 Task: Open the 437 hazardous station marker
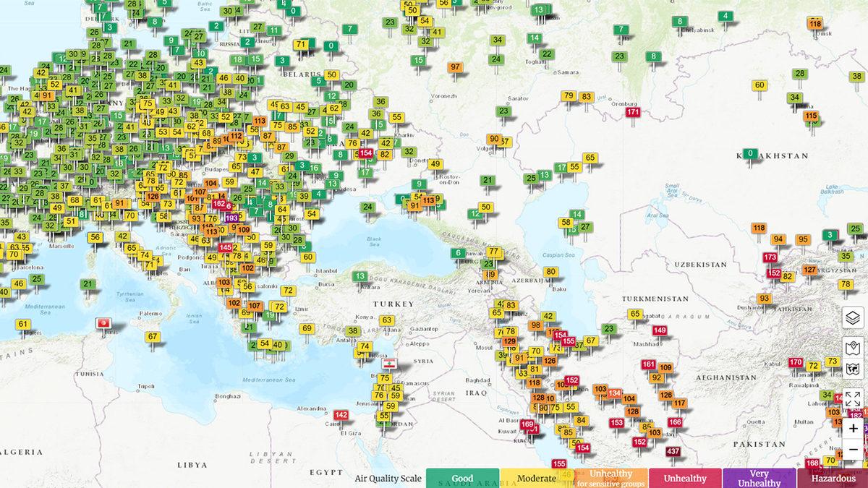click(673, 451)
